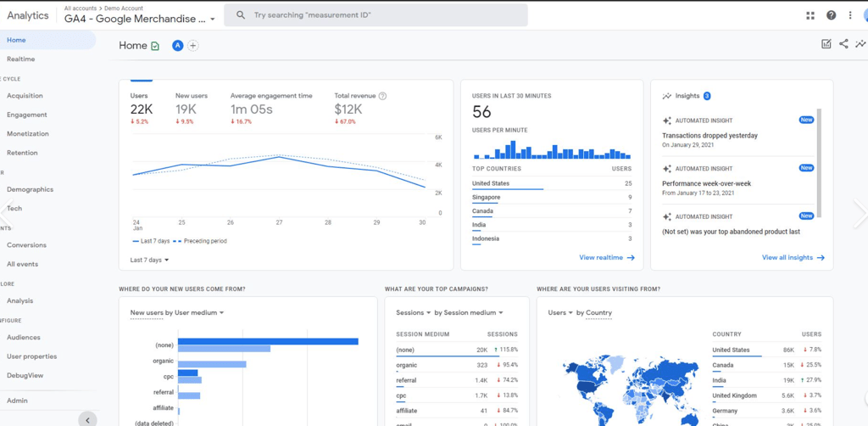Image resolution: width=868 pixels, height=426 pixels.
Task: Collapse the sidebar with the chevron button
Action: click(87, 419)
